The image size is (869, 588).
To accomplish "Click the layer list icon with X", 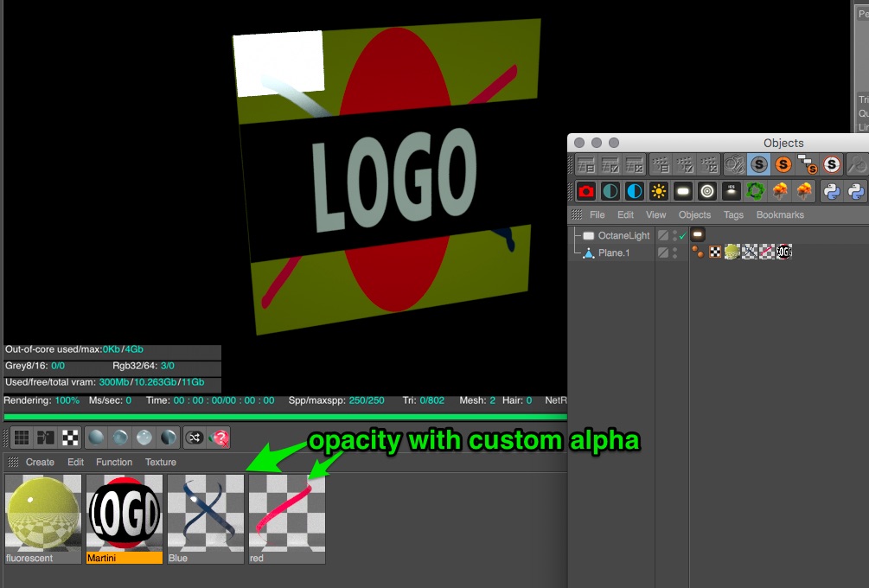I will click(x=635, y=164).
